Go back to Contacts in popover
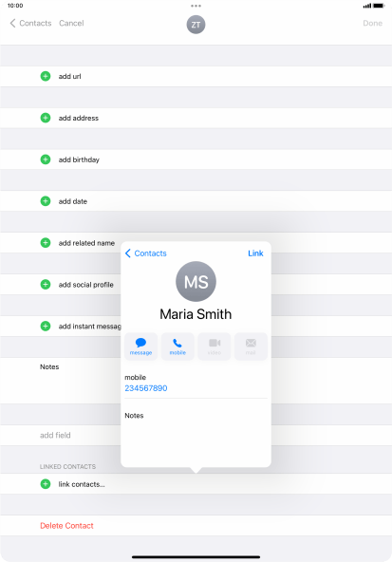The image size is (392, 562). click(x=146, y=253)
